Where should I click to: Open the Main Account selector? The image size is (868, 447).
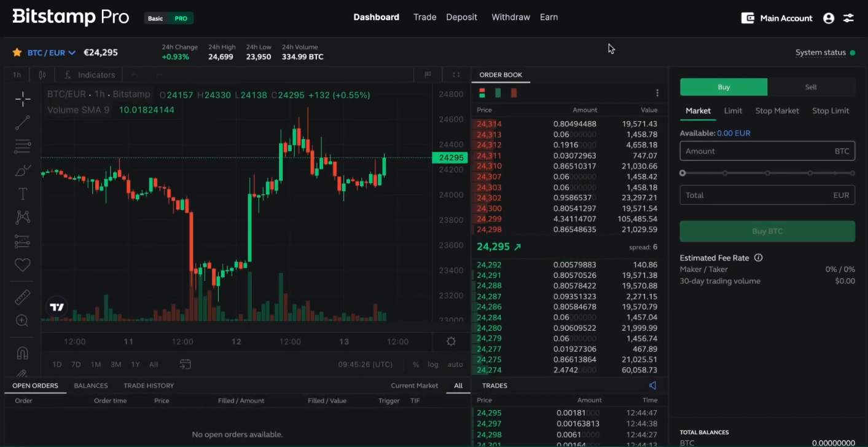point(777,18)
